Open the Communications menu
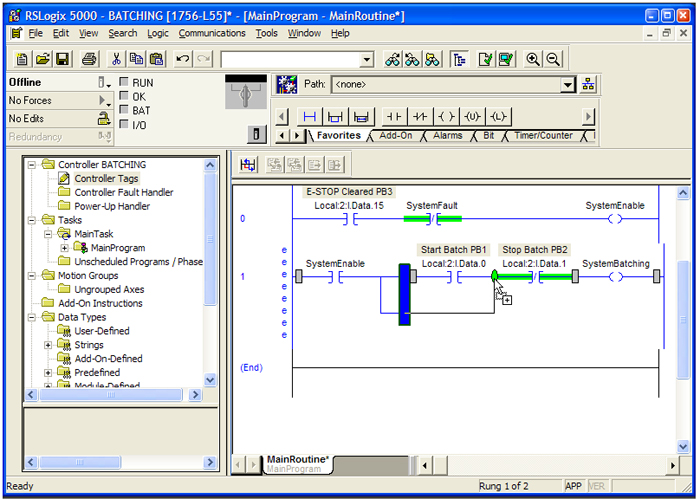The image size is (700, 499). [212, 33]
